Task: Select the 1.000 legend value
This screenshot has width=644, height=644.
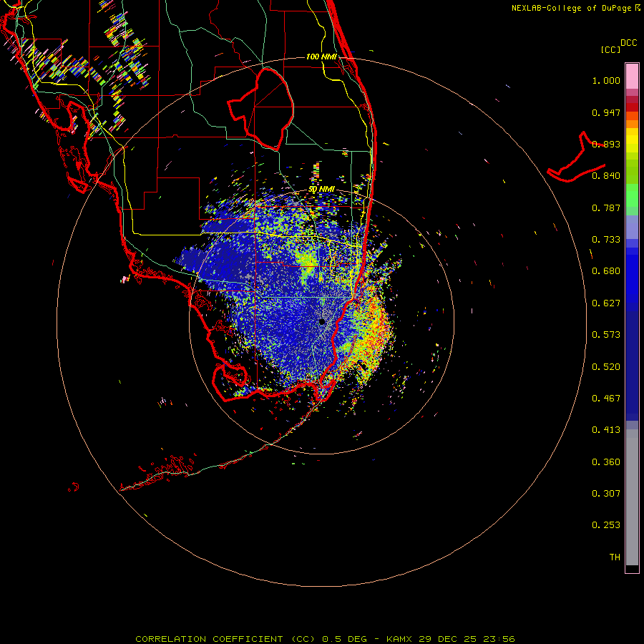Action: point(606,80)
